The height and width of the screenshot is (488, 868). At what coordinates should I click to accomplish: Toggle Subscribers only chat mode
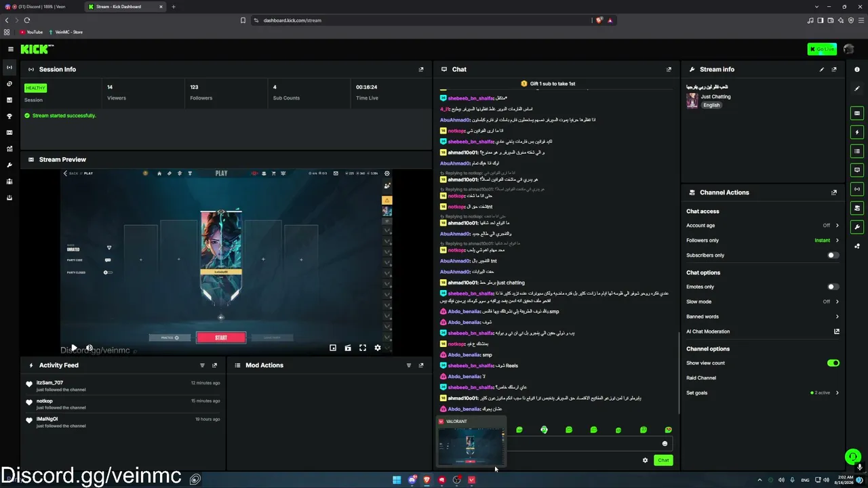833,256
